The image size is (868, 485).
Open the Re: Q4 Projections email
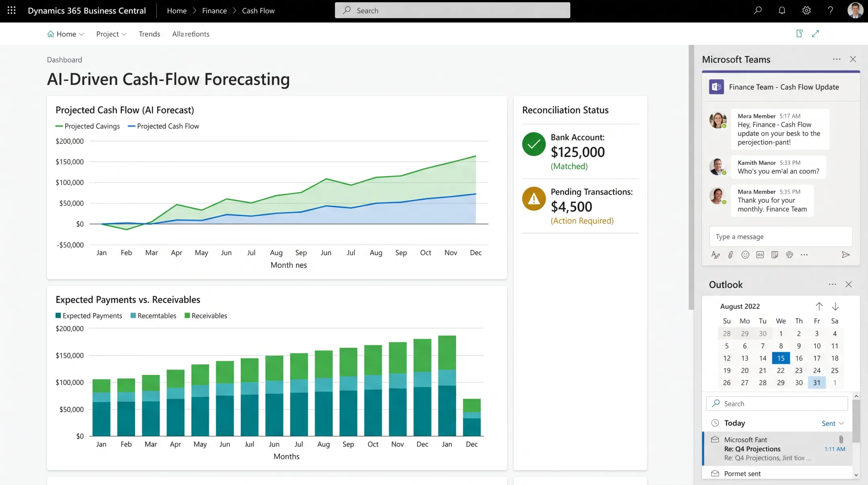tap(777, 448)
